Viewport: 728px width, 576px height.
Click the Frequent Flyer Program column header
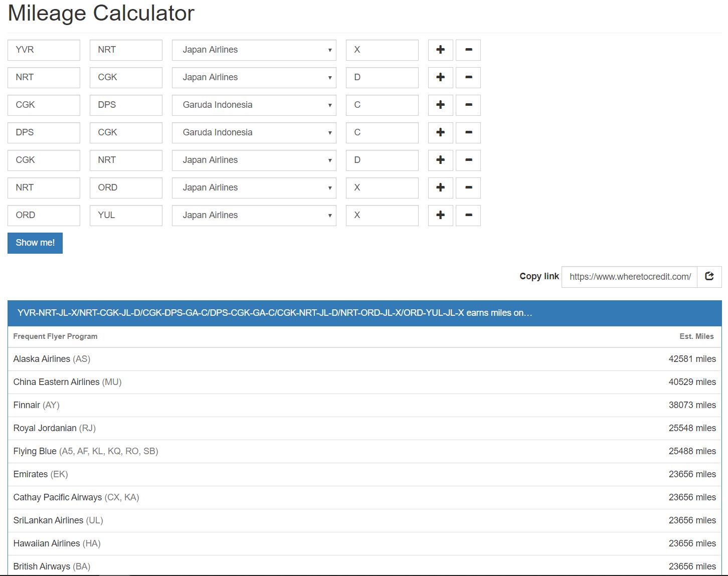click(55, 336)
